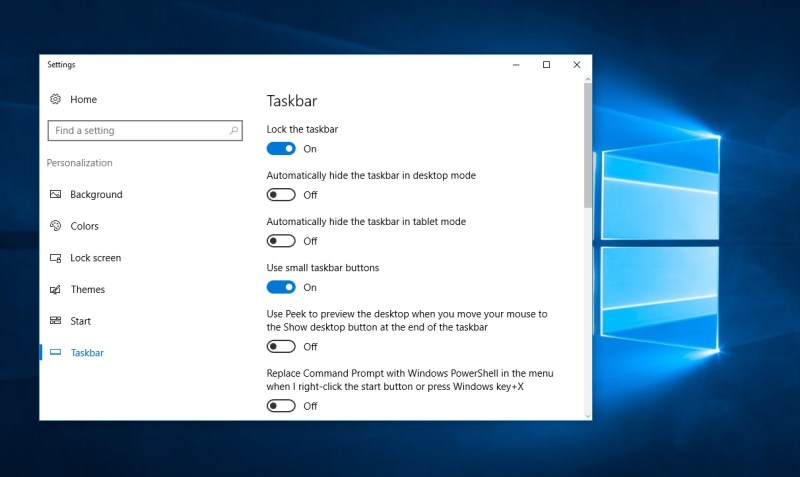Open the Home settings page
This screenshot has width=800, height=477.
[x=83, y=99]
